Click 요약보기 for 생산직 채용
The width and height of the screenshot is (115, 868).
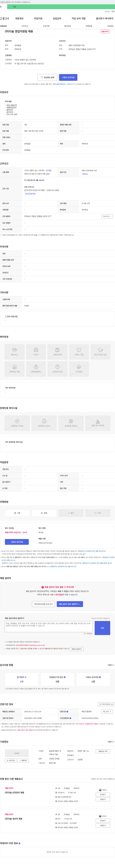tap(103, 821)
